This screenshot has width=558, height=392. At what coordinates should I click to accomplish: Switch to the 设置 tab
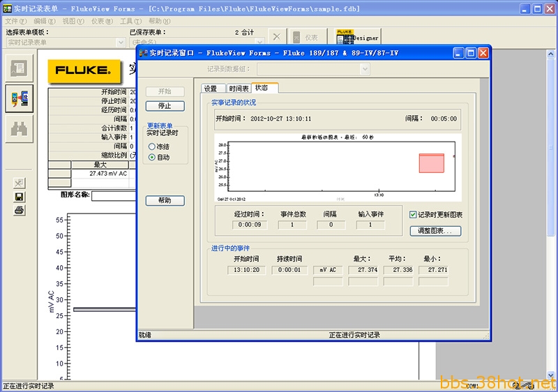click(x=213, y=89)
